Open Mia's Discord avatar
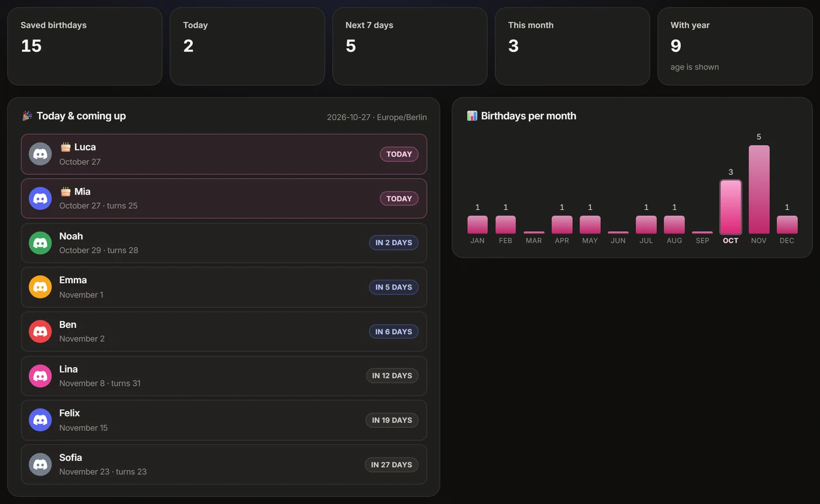The width and height of the screenshot is (820, 504). (40, 198)
